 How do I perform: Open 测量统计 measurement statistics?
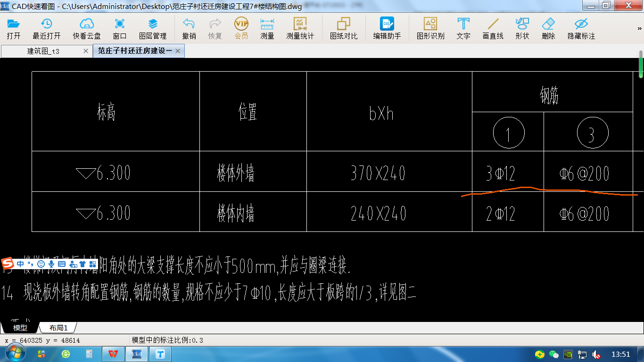point(300,28)
